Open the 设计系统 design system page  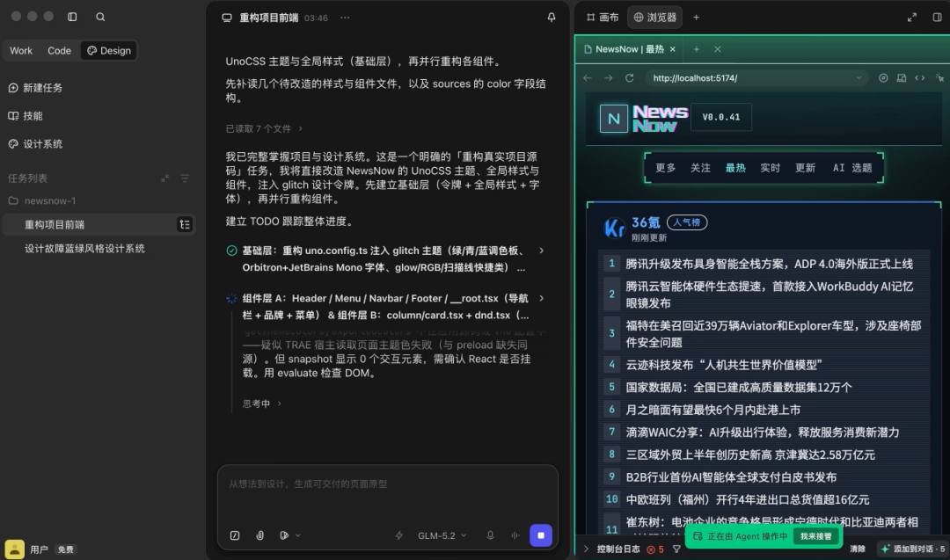click(x=36, y=144)
